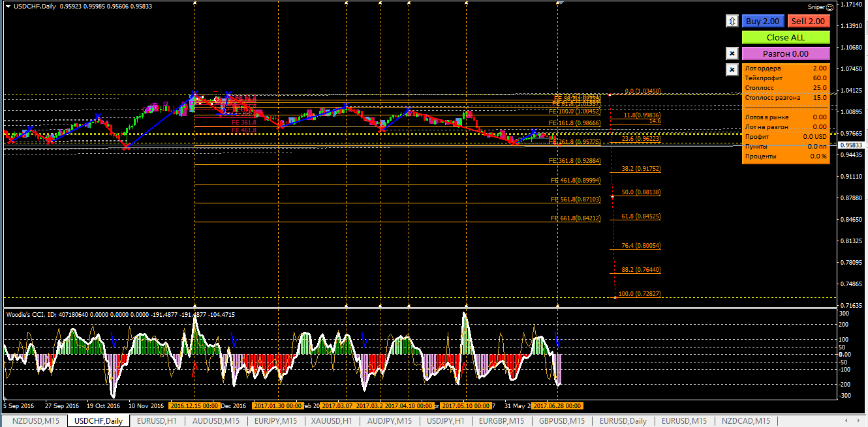Click the 50.0 (0.88138) Fibonacci label

click(641, 192)
